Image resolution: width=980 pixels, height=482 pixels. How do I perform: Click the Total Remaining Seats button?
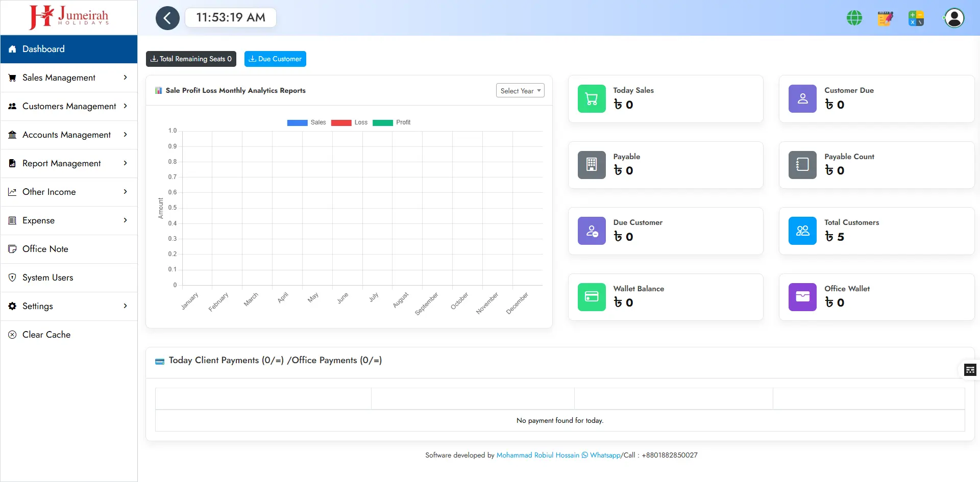(190, 59)
